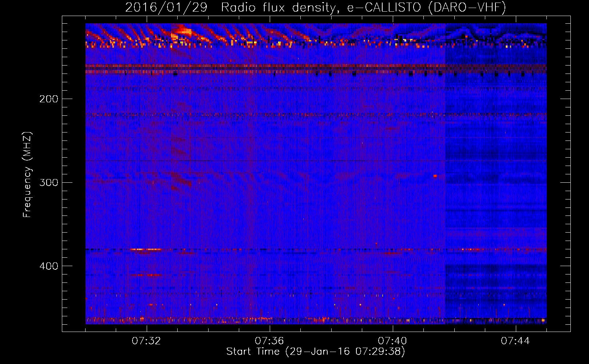This screenshot has height=364, width=589.
Task: Select the 07:36 time axis label
Action: click(x=269, y=341)
